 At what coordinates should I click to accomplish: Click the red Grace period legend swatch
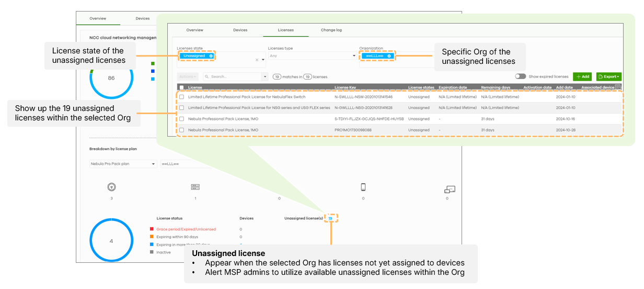click(x=152, y=229)
